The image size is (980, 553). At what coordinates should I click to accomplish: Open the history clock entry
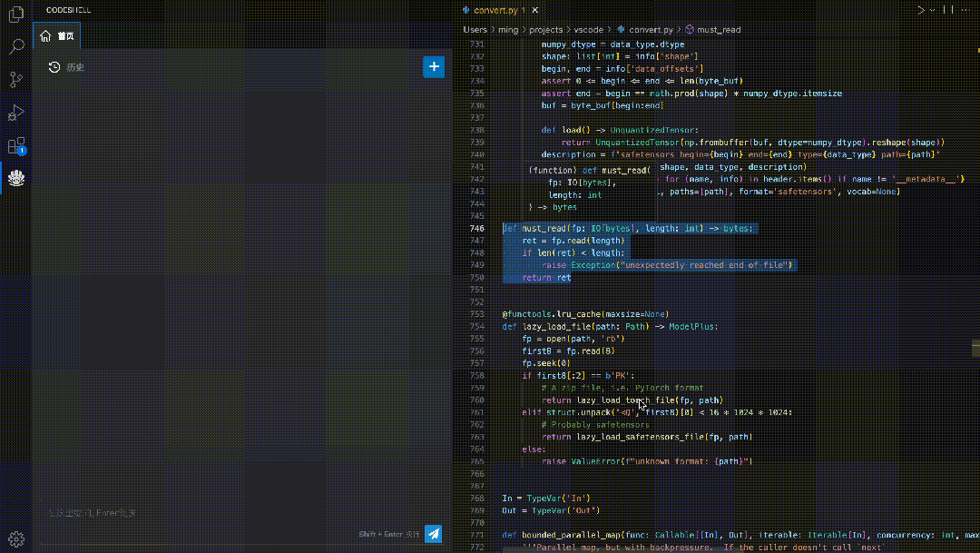point(66,67)
